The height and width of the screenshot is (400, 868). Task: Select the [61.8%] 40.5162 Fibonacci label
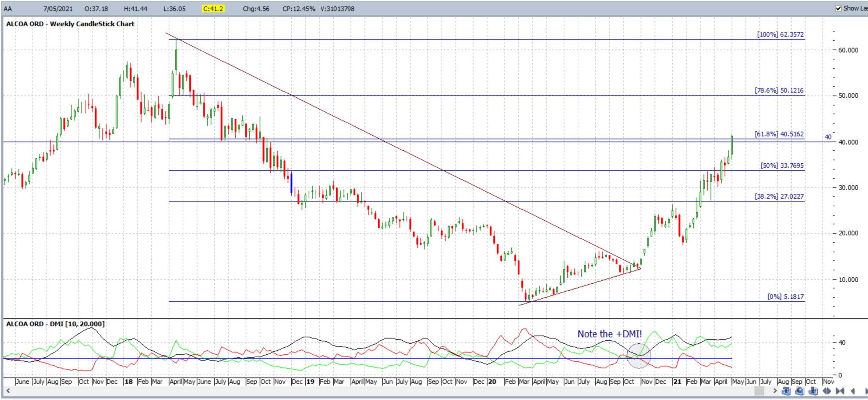click(779, 134)
